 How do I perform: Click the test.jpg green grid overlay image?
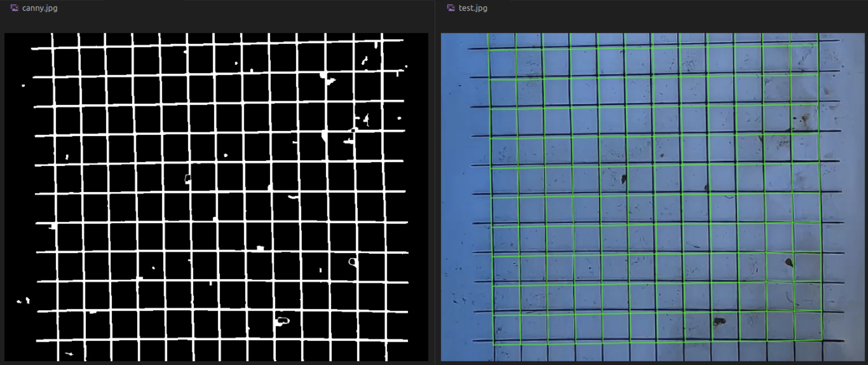pos(653,197)
